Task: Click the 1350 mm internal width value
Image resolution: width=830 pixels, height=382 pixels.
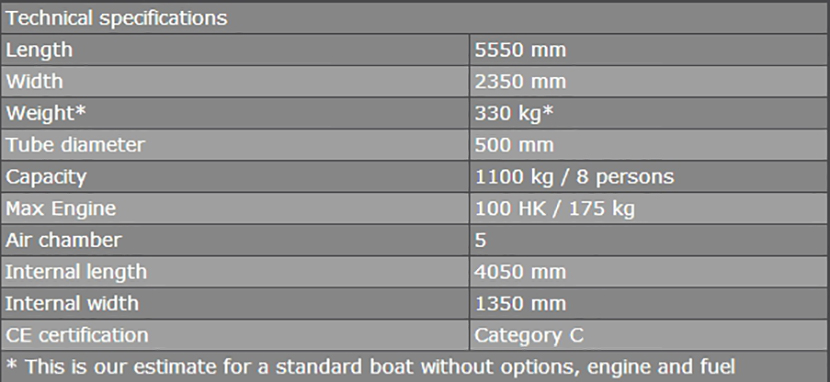Action: coord(520,304)
